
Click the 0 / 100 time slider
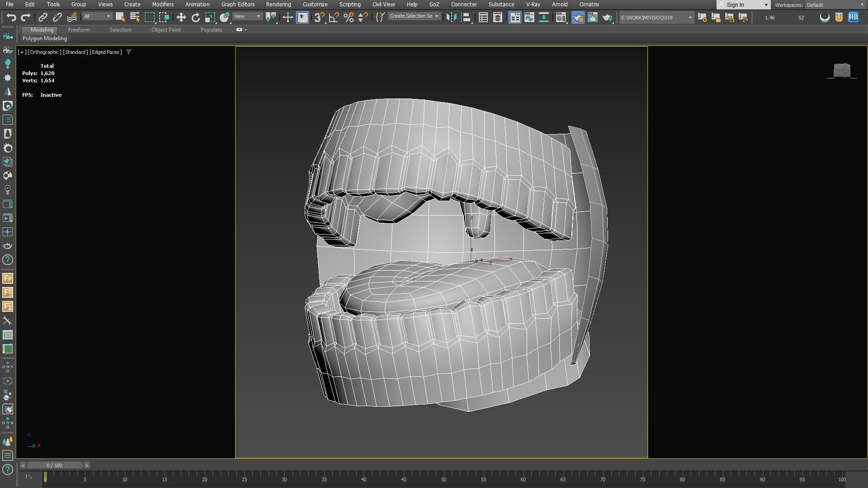(55, 465)
